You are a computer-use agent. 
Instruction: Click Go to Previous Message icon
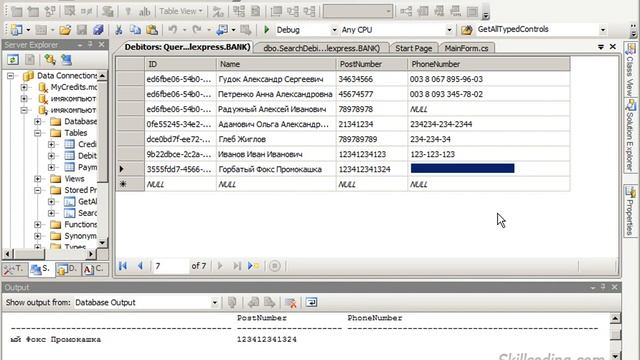point(253,302)
